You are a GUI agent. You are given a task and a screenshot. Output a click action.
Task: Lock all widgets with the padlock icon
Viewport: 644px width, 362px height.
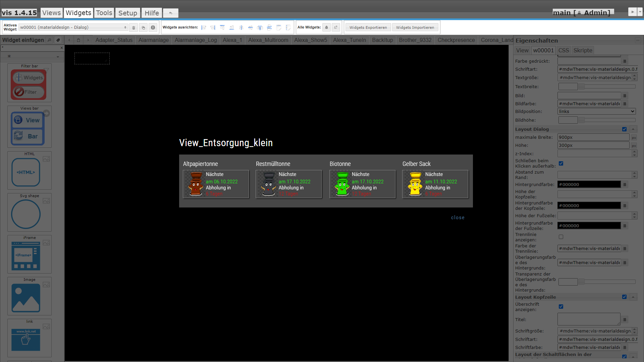(326, 27)
